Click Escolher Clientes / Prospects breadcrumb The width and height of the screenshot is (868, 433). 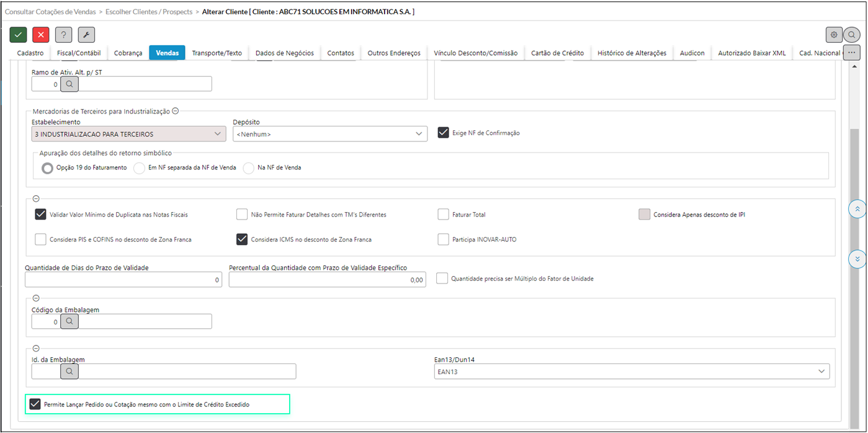tap(149, 12)
